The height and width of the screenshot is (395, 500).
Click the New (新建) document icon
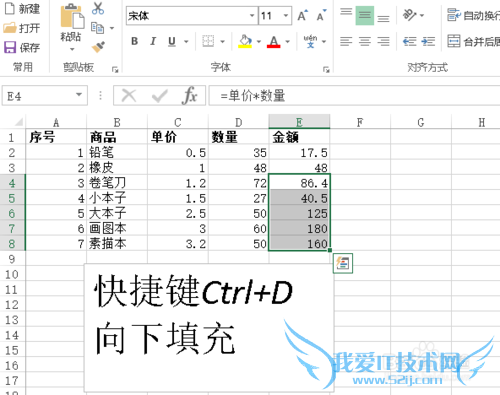pos(10,8)
